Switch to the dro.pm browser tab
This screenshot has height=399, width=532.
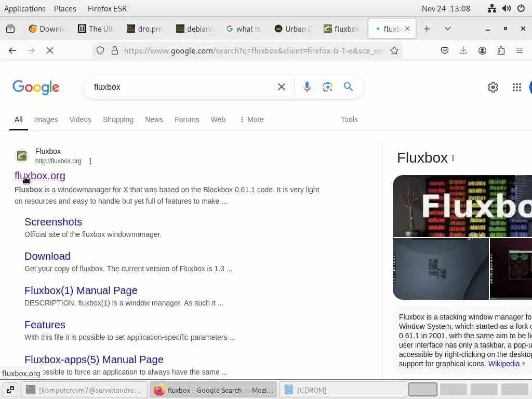point(145,29)
